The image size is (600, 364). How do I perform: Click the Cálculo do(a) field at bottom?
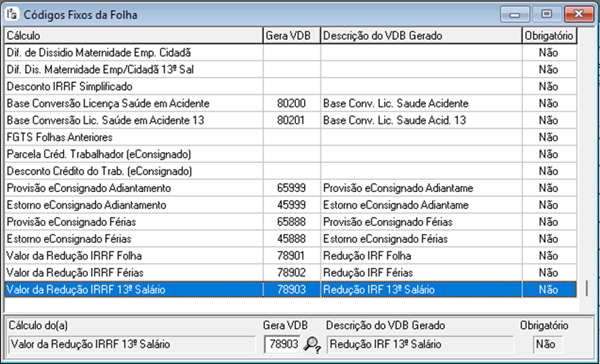click(132, 344)
